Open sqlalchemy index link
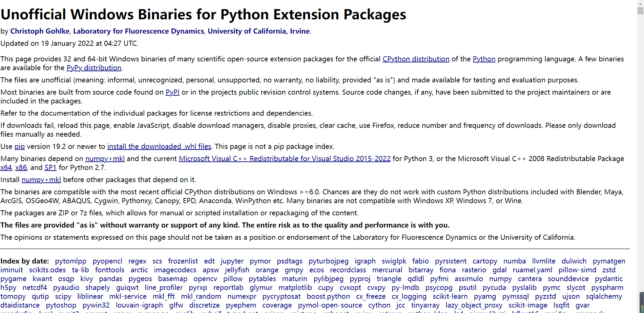This screenshot has height=313, width=644. (604, 296)
